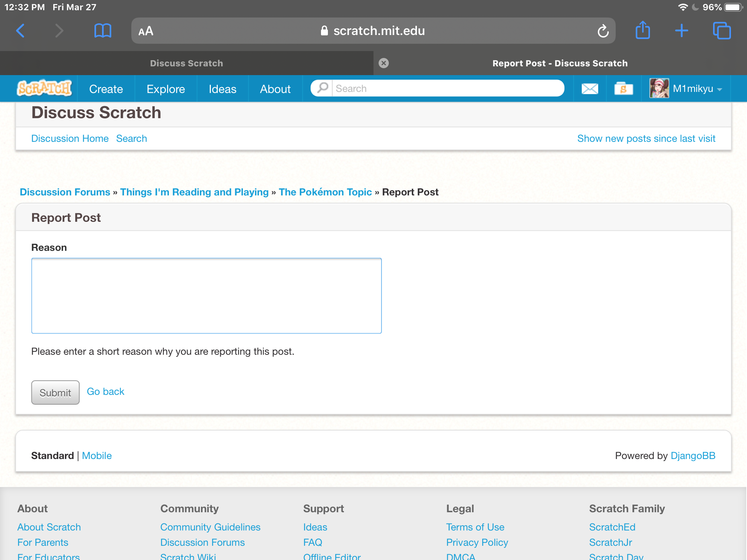The width and height of the screenshot is (747, 560).
Task: Open My Stuff with the backpack icon
Action: pyautogui.click(x=623, y=88)
